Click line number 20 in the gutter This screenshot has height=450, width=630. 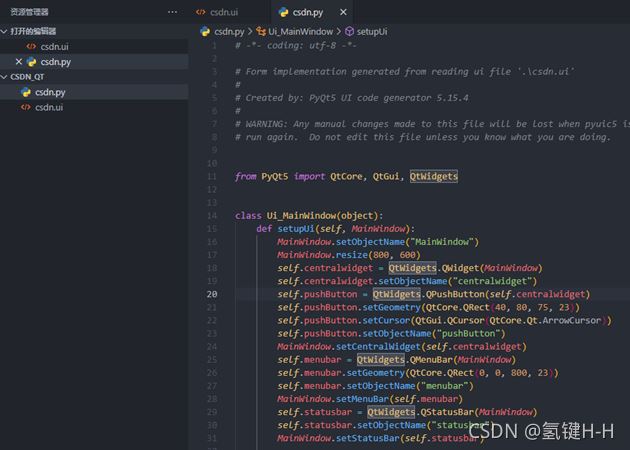(x=212, y=294)
